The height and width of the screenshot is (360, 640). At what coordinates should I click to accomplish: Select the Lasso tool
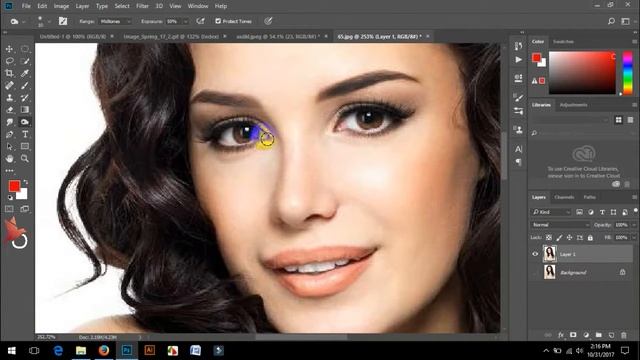pos(9,61)
